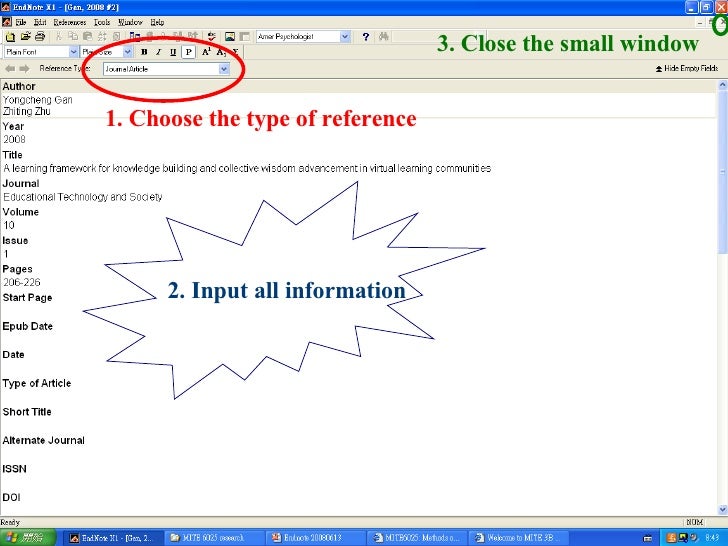Click the binoculars Find icon
Image resolution: width=728 pixels, height=546 pixels.
[384, 36]
